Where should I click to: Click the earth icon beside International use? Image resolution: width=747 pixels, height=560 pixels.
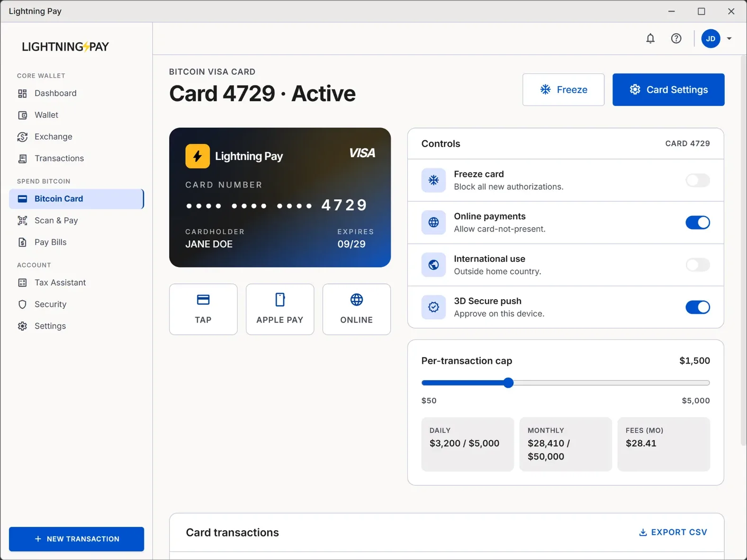[x=433, y=265]
